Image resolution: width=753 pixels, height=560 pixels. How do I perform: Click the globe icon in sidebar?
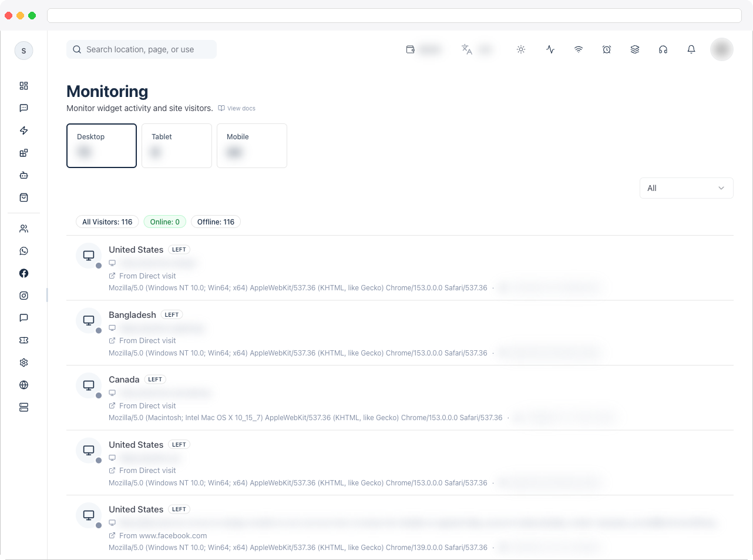[x=23, y=385]
